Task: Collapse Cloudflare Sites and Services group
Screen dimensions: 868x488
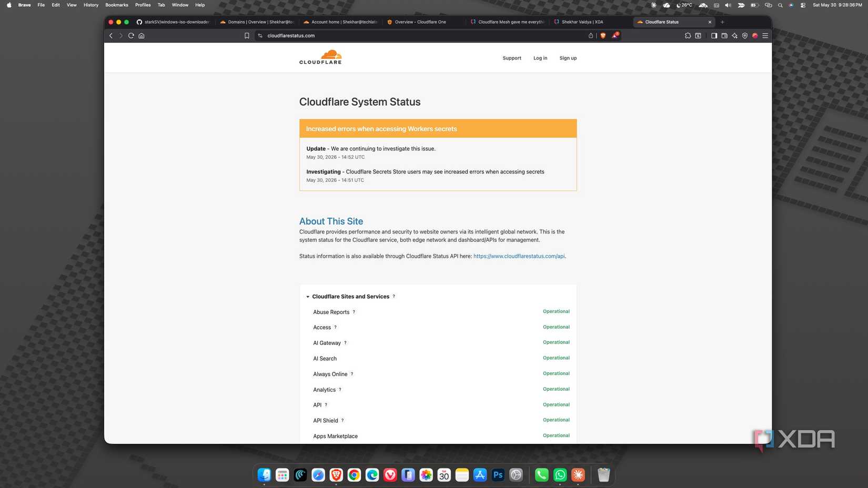Action: pyautogui.click(x=308, y=297)
